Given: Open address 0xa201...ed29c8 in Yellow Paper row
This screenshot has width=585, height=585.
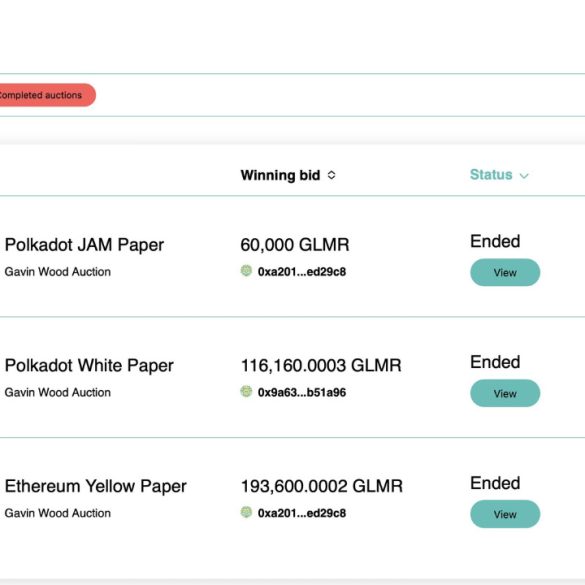Looking at the screenshot, I should pyautogui.click(x=302, y=513).
